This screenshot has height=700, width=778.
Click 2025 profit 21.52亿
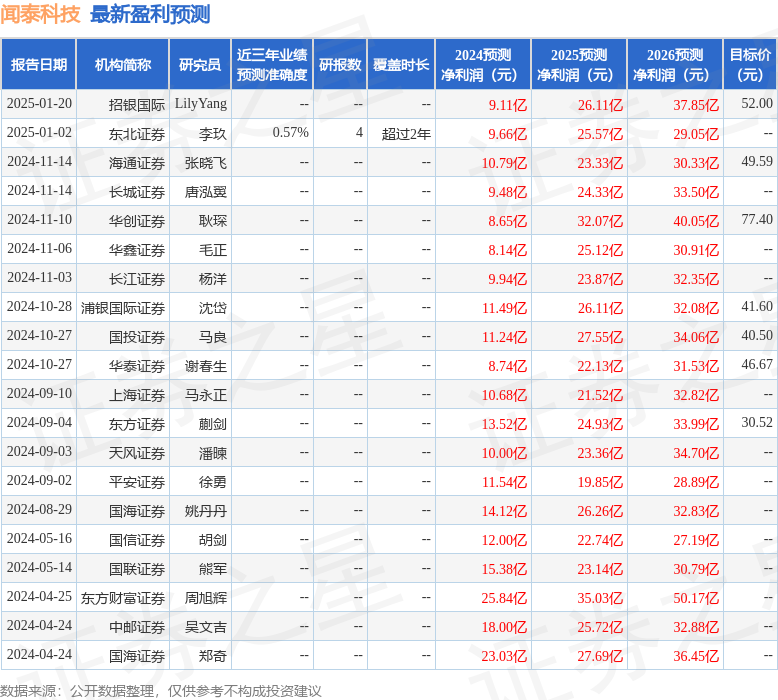600,395
